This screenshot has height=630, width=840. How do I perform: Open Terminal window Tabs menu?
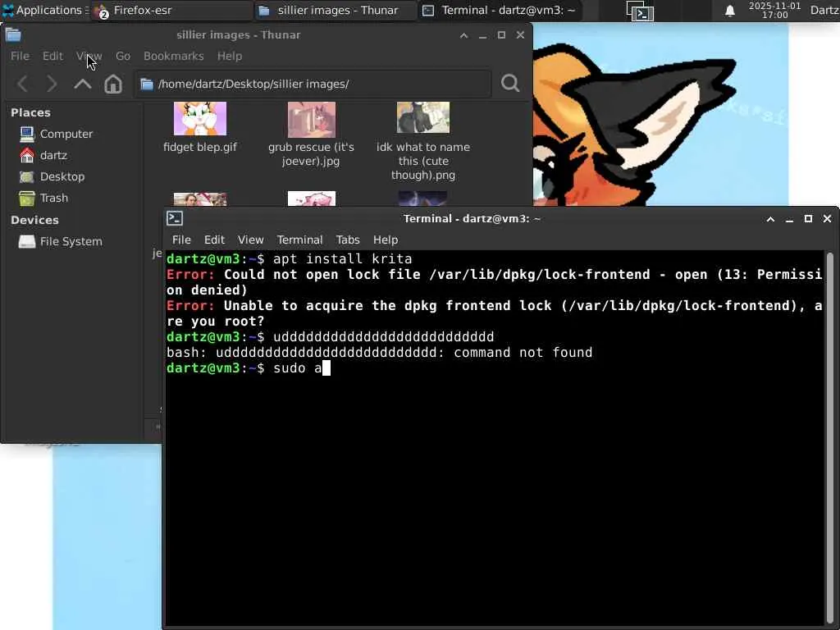[x=348, y=240]
